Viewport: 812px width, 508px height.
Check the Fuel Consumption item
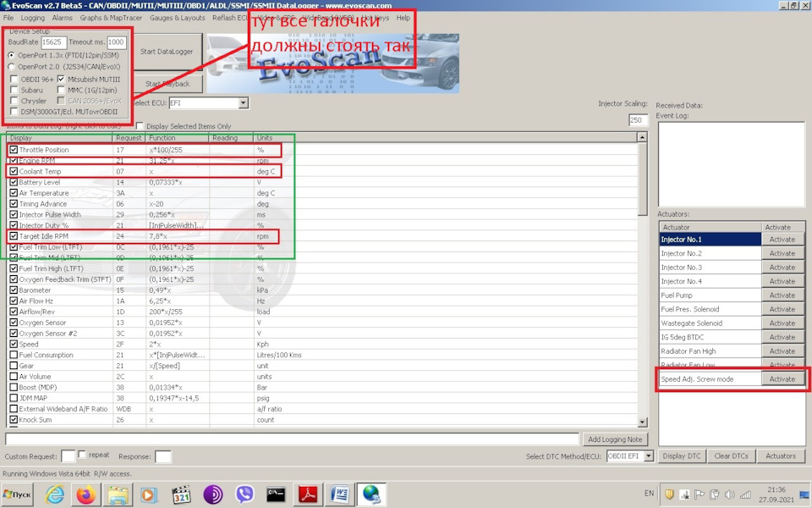pos(14,355)
